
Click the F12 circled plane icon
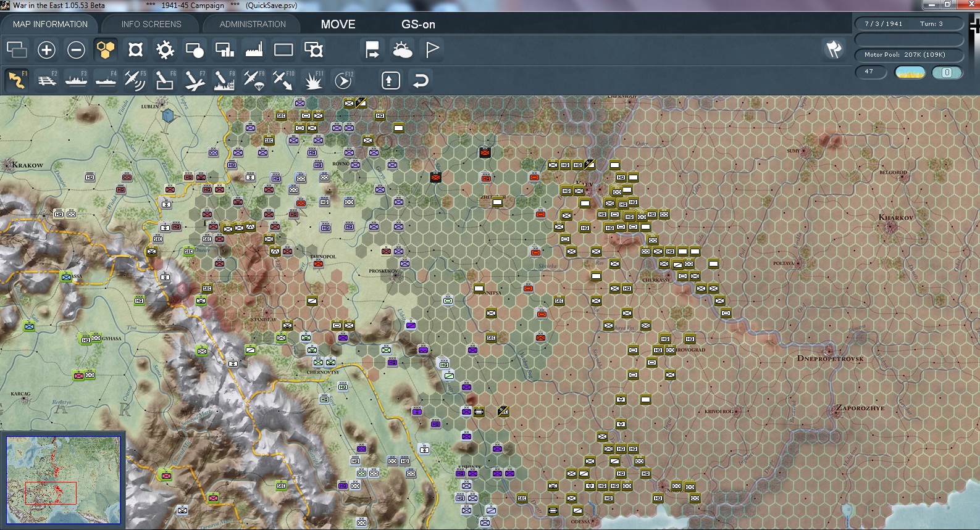343,80
